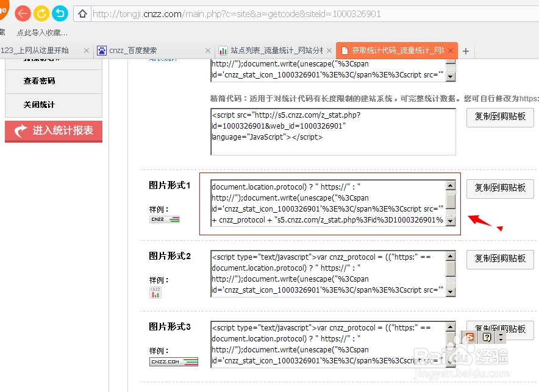Click scroll-up arrow in 图片形式2 textarea

coord(451,256)
